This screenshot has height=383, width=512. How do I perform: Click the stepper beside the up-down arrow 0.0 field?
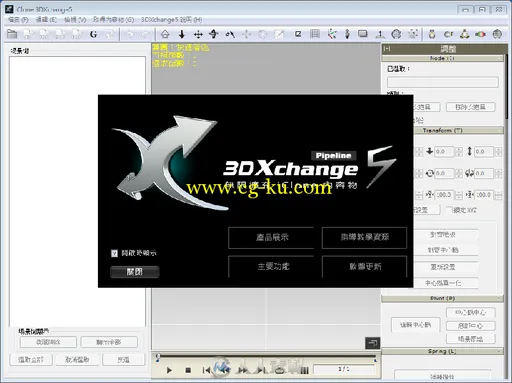tap(498, 152)
